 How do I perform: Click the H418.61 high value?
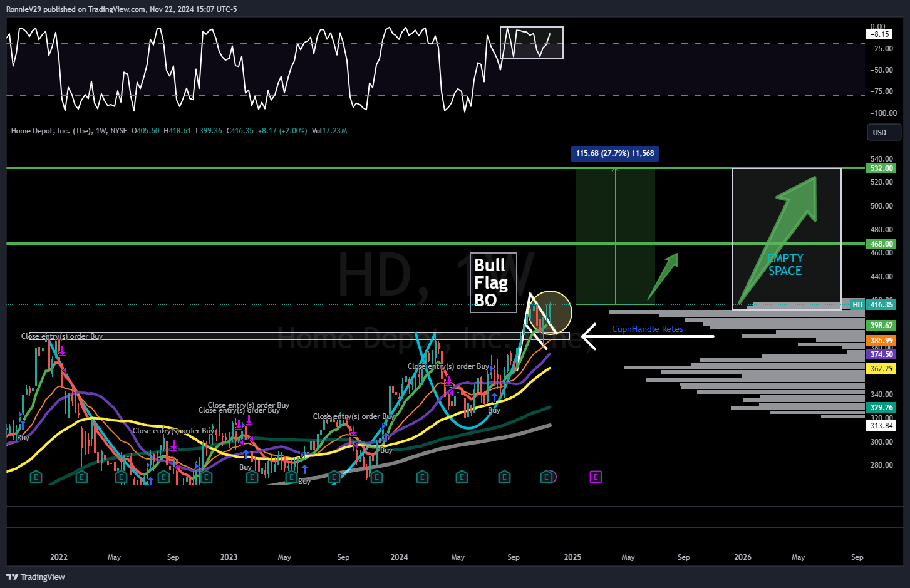tap(177, 131)
